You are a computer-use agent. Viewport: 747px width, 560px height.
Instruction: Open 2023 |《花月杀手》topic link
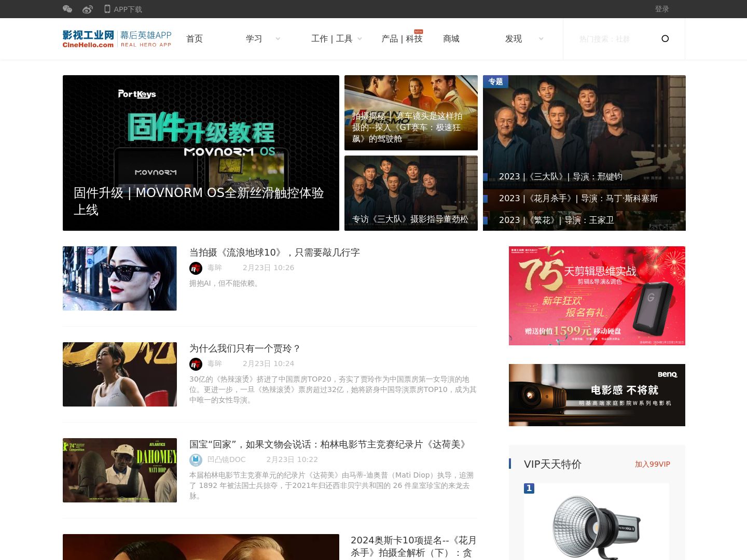(578, 199)
